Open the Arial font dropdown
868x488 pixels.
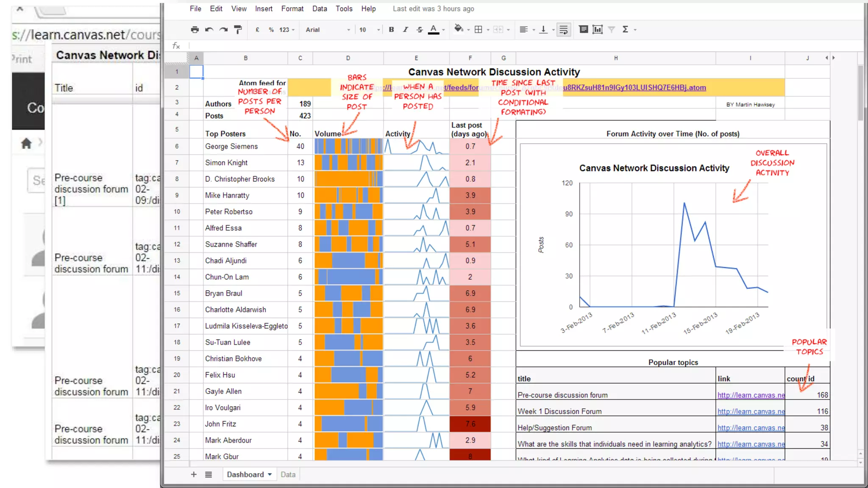point(328,30)
